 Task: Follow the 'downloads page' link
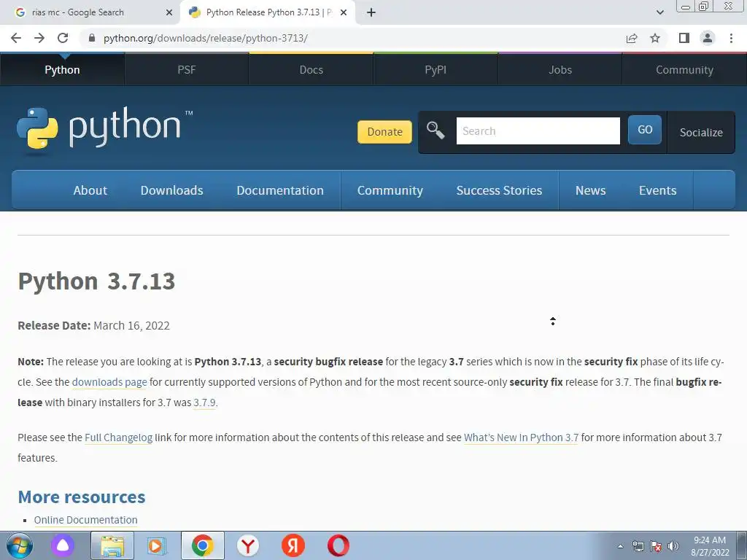pos(109,382)
